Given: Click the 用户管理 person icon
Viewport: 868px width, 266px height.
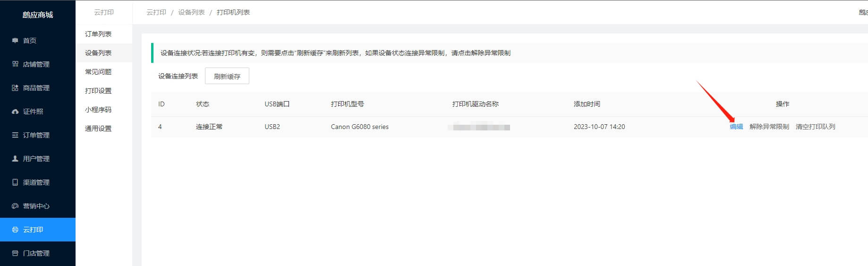Looking at the screenshot, I should click(x=15, y=159).
